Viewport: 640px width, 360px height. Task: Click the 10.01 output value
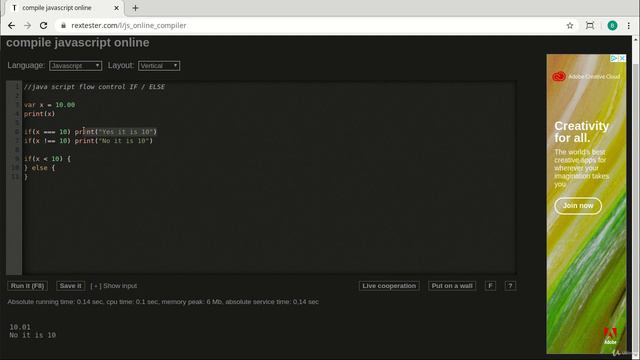click(x=20, y=327)
